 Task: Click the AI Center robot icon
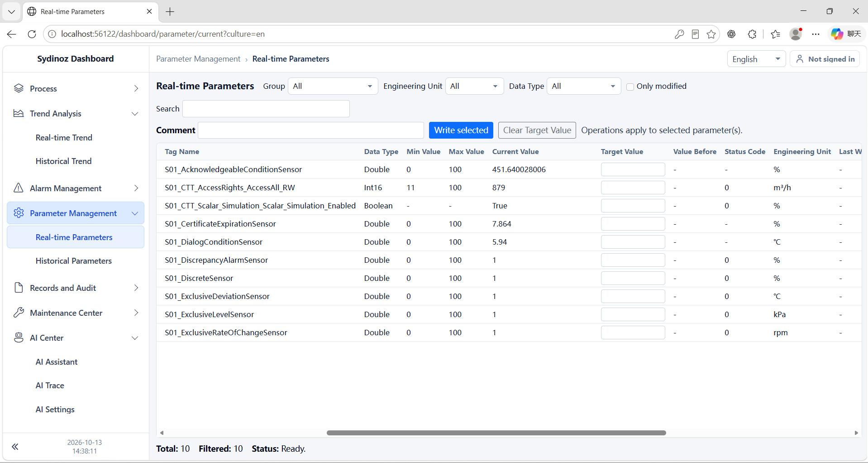[19, 338]
